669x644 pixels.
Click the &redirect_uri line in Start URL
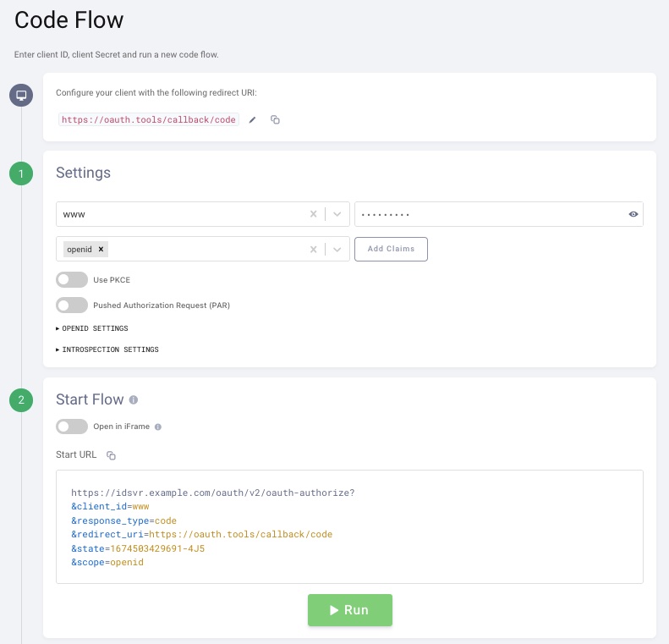201,534
